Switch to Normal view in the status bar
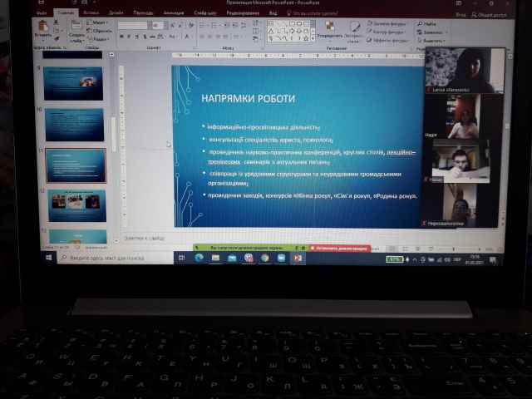Image resolution: width=532 pixels, height=399 pixels. pos(392,249)
